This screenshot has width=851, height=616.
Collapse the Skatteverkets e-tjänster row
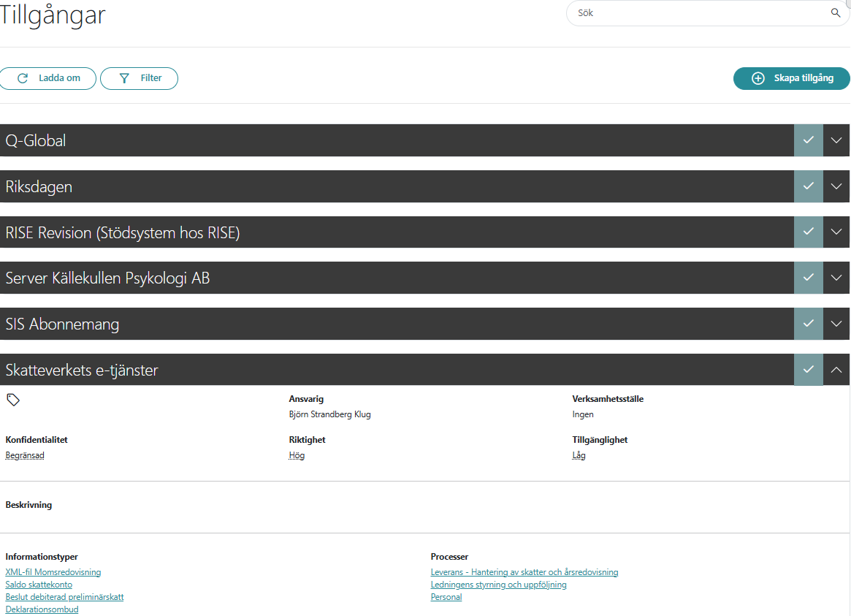click(x=836, y=370)
